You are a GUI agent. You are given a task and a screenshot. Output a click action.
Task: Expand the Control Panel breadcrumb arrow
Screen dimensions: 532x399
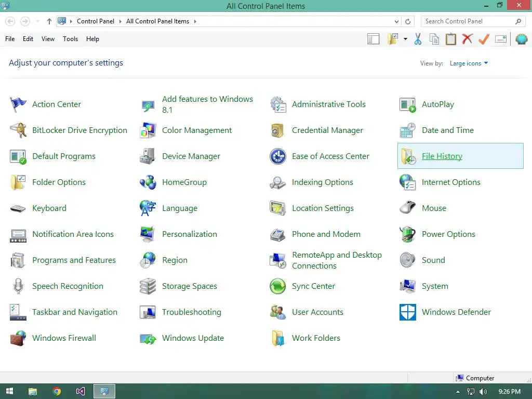[x=120, y=21]
